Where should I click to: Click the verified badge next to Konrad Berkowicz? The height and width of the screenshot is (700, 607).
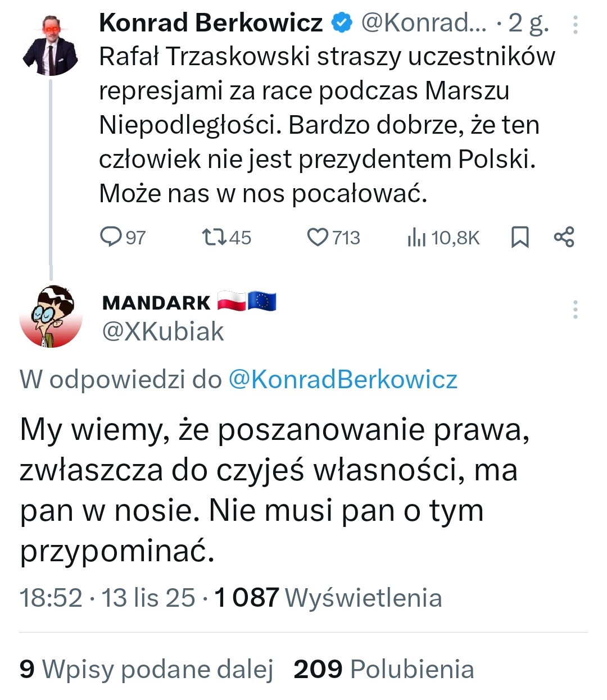(341, 23)
